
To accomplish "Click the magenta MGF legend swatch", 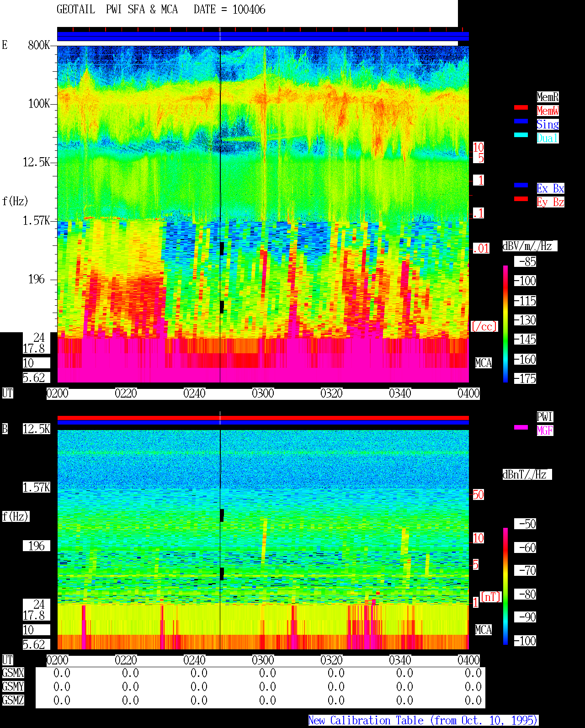I will [x=521, y=427].
